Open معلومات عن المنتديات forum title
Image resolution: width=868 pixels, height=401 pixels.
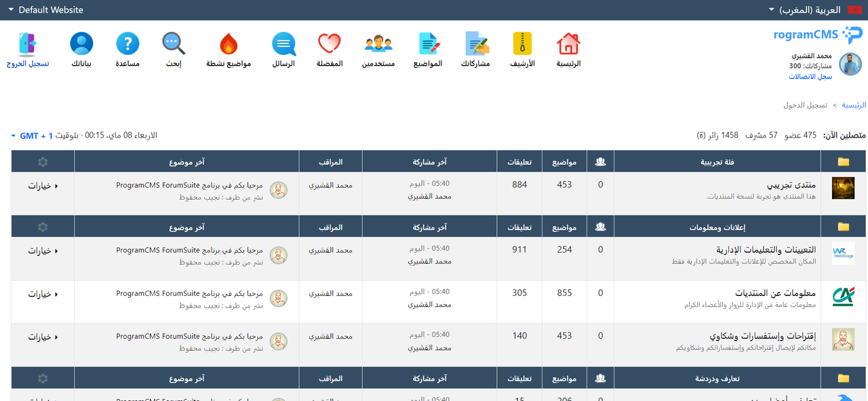point(776,293)
